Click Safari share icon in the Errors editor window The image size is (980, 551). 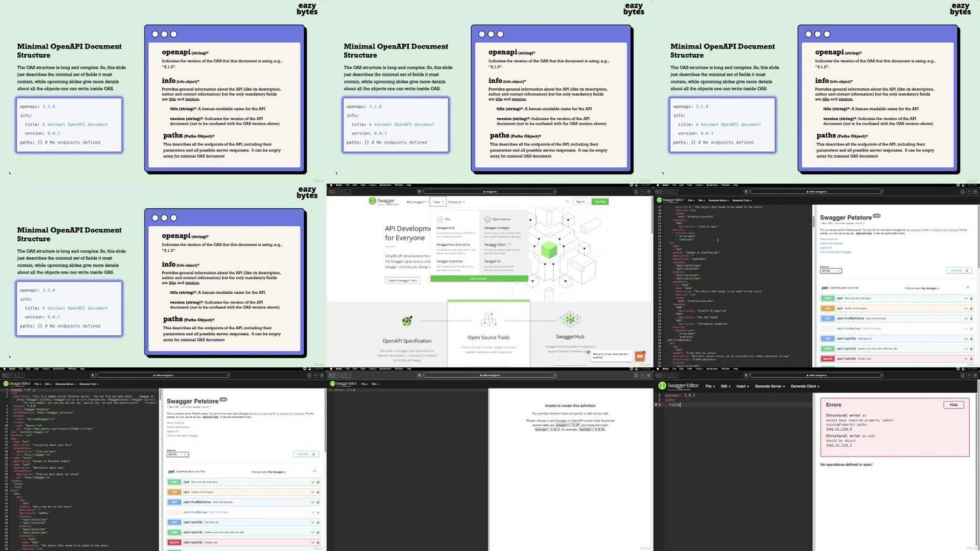(962, 375)
